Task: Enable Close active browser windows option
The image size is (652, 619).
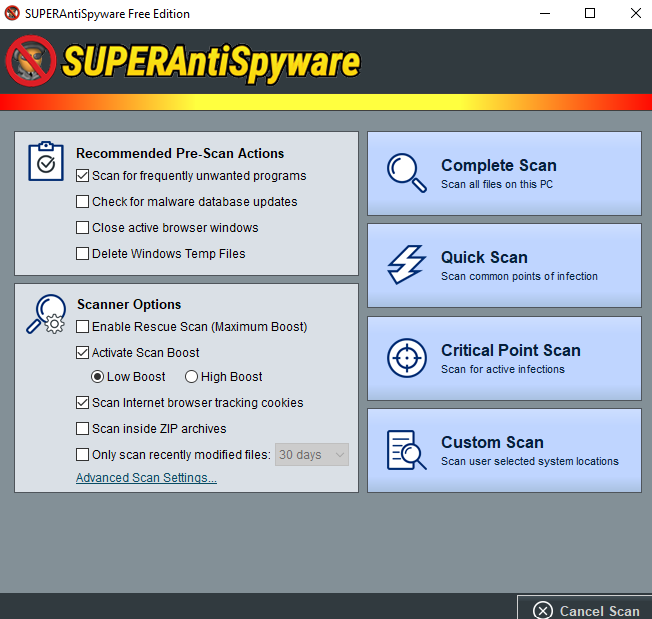Action: click(x=82, y=228)
